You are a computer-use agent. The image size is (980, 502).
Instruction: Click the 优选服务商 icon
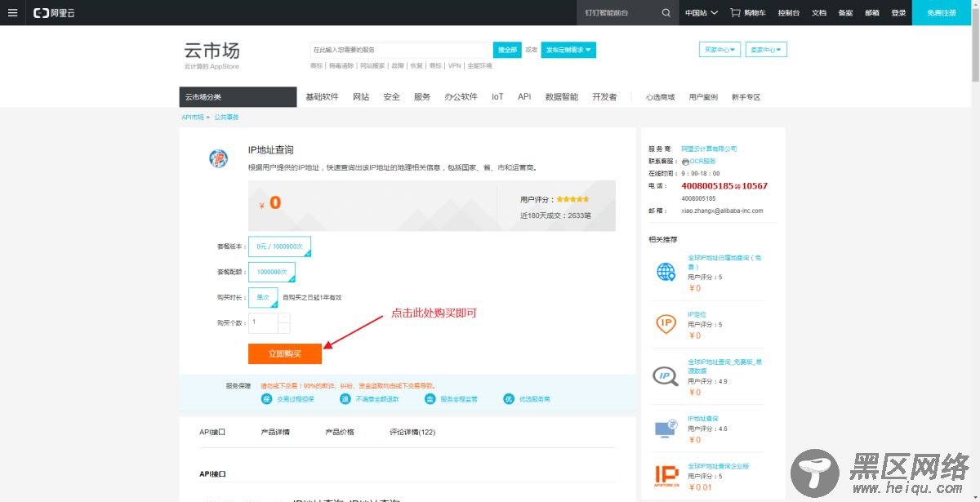pyautogui.click(x=509, y=398)
